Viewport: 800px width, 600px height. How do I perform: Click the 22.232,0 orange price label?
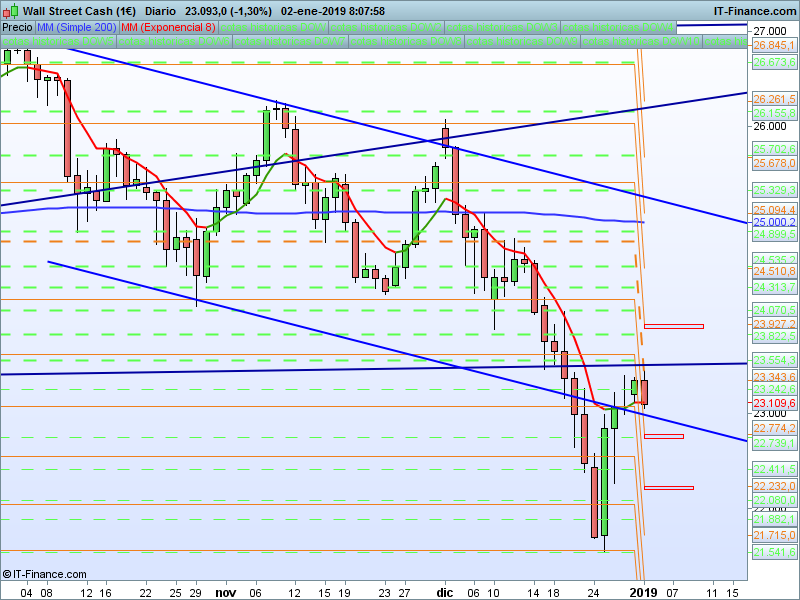click(x=774, y=486)
